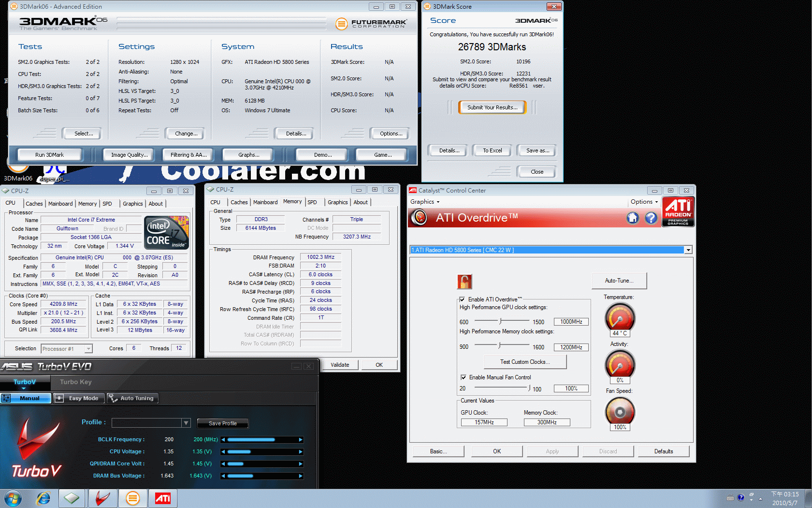The image size is (812, 508).
Task: Click the blue help icon in the system tray
Action: (x=740, y=497)
